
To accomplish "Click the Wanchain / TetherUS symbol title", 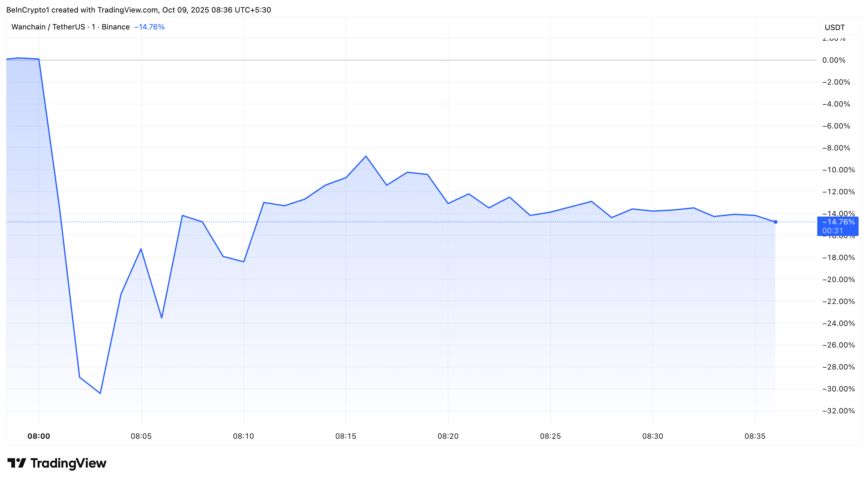I will click(x=71, y=27).
